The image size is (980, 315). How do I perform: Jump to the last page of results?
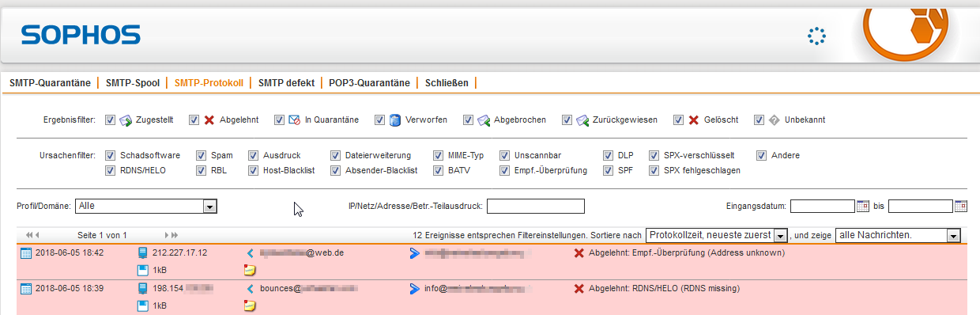click(175, 235)
